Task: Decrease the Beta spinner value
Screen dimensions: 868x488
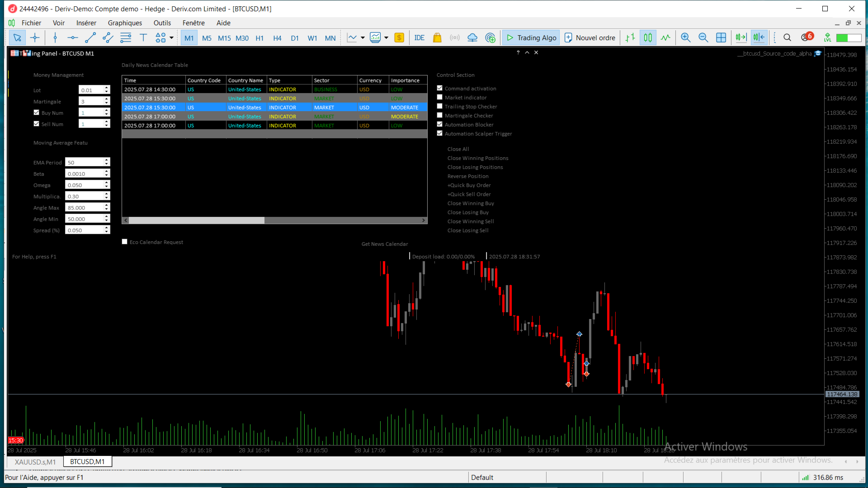Action: (107, 176)
